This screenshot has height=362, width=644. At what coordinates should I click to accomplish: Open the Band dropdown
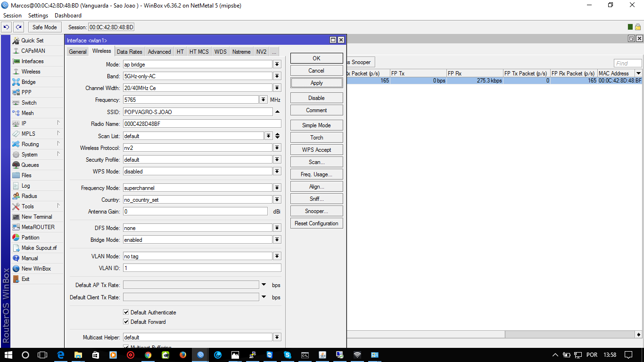click(277, 76)
